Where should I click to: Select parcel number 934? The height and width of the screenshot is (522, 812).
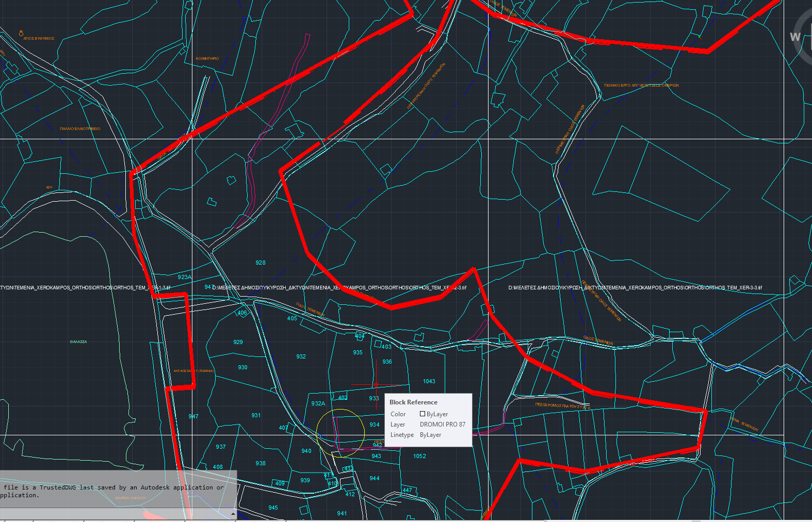(x=375, y=425)
